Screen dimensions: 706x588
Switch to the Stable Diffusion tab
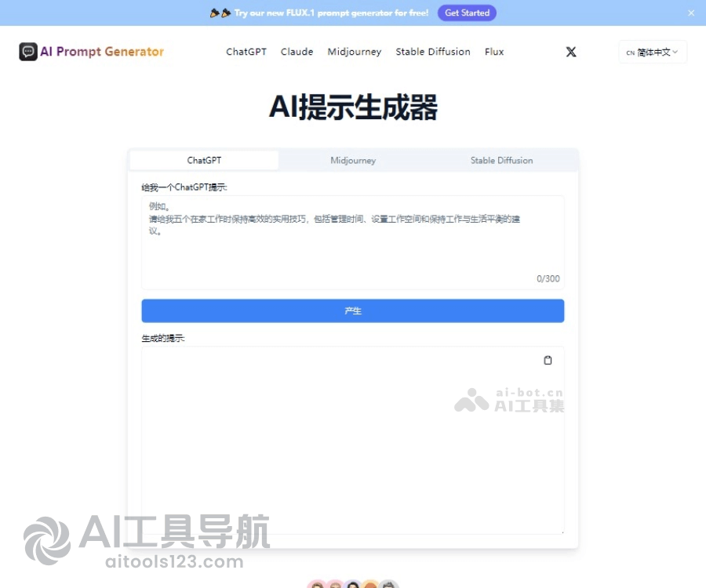pos(501,160)
